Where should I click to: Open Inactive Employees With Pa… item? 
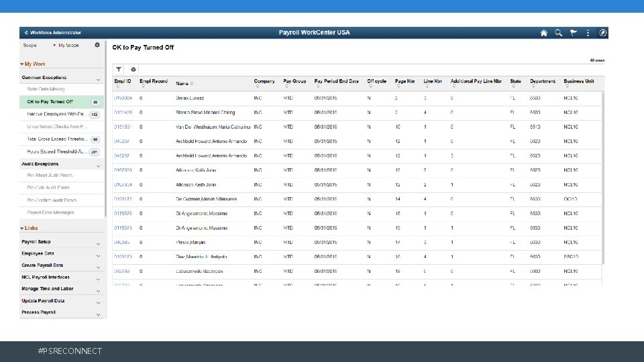tap(62, 114)
